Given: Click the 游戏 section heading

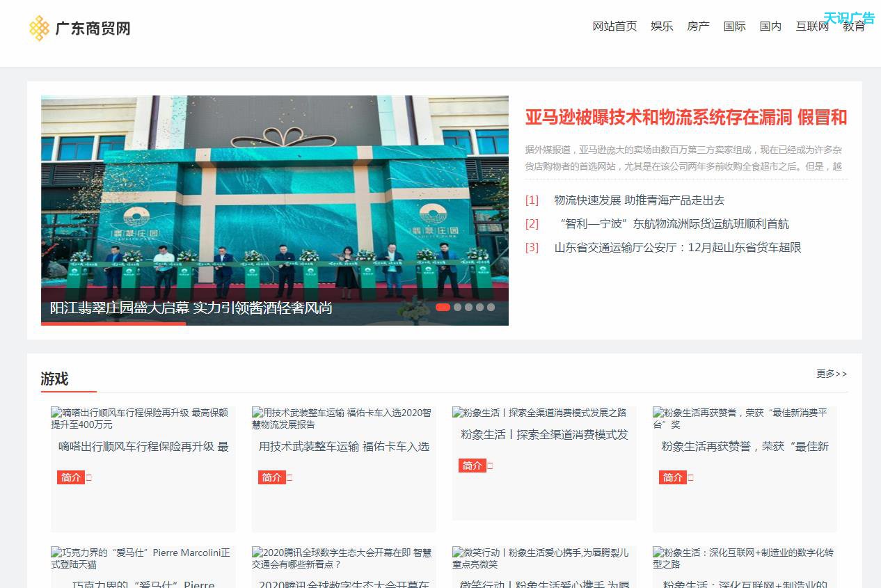Looking at the screenshot, I should tap(54, 379).
